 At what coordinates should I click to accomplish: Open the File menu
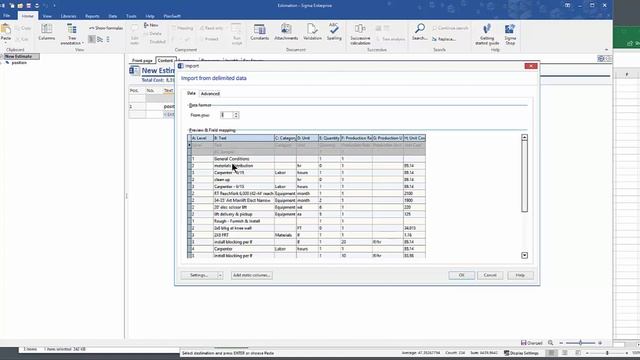point(7,16)
